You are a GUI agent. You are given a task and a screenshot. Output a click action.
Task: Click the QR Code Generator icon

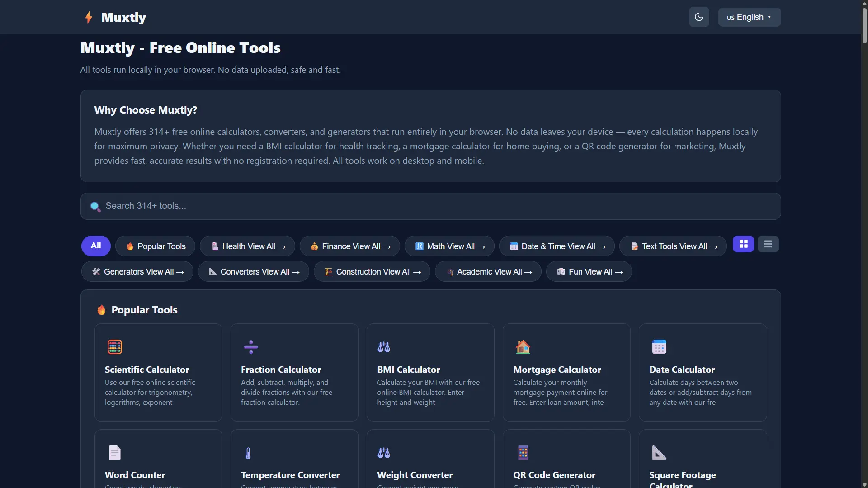[x=523, y=453]
